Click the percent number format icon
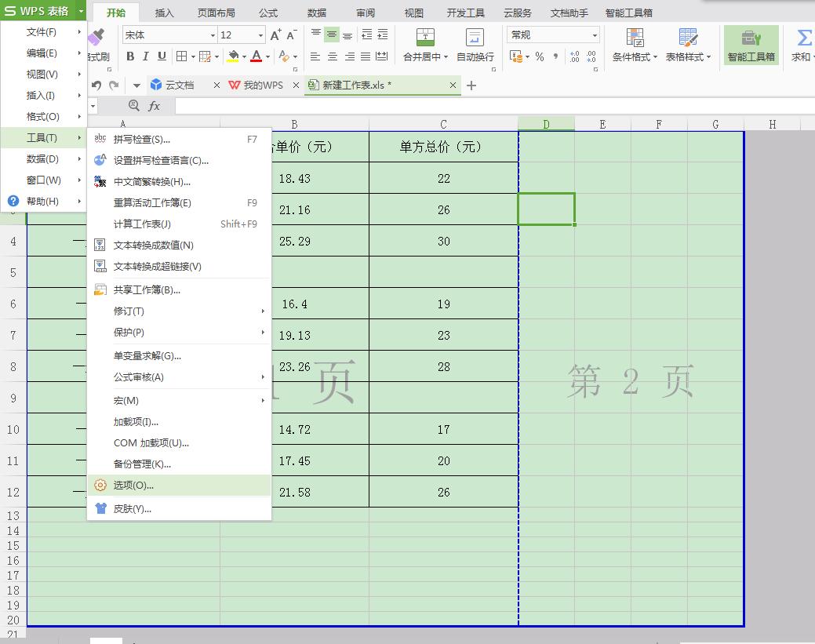815x644 pixels. point(541,56)
